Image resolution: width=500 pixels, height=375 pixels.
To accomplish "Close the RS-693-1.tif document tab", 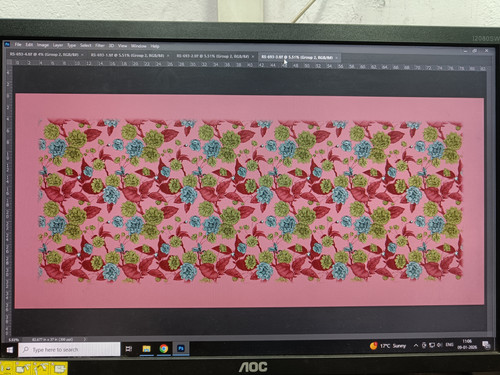I will (x=168, y=55).
